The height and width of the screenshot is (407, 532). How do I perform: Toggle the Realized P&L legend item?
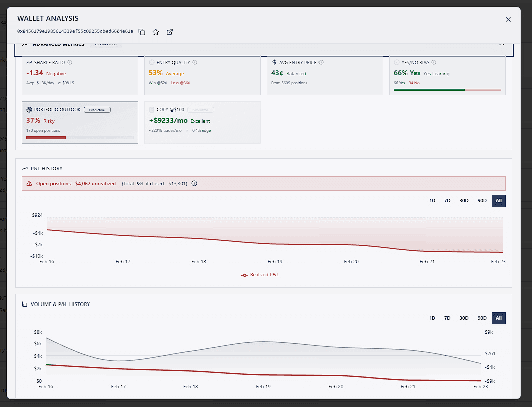coord(260,275)
